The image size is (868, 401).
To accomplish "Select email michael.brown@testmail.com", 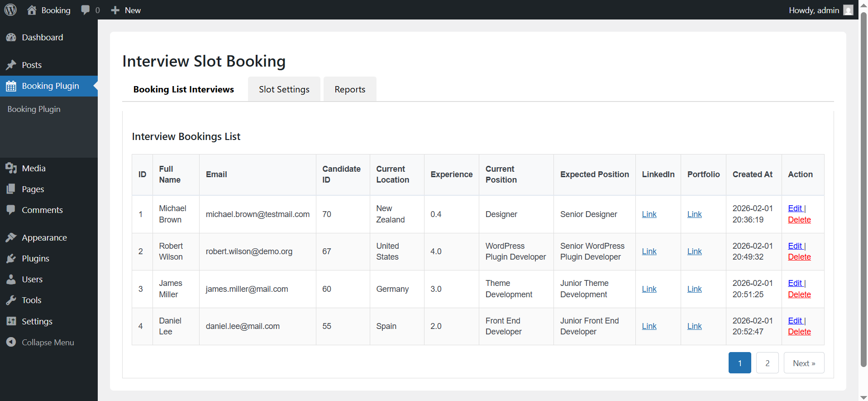I will tap(258, 214).
